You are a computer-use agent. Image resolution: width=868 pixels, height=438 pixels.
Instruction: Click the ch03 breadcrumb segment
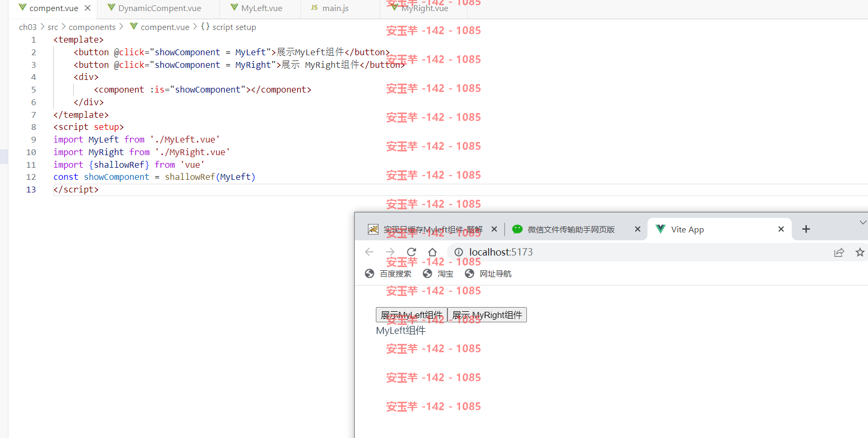(28, 27)
